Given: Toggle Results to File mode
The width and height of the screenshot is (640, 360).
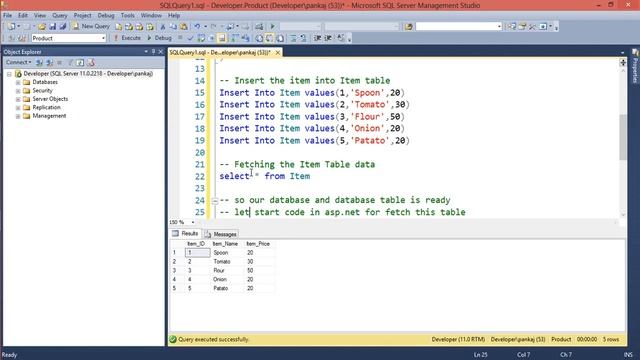Looking at the screenshot, I should point(280,38).
